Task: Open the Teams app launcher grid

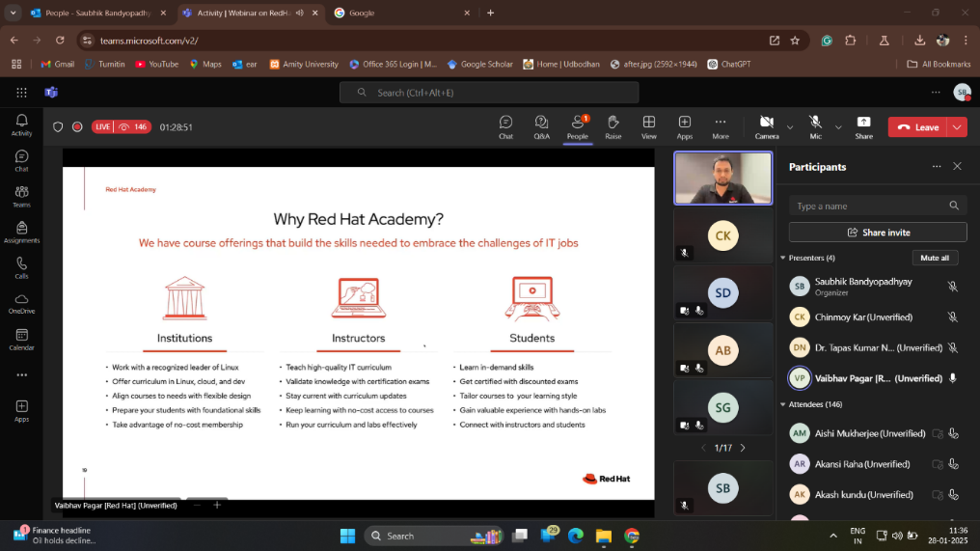Action: click(x=21, y=93)
